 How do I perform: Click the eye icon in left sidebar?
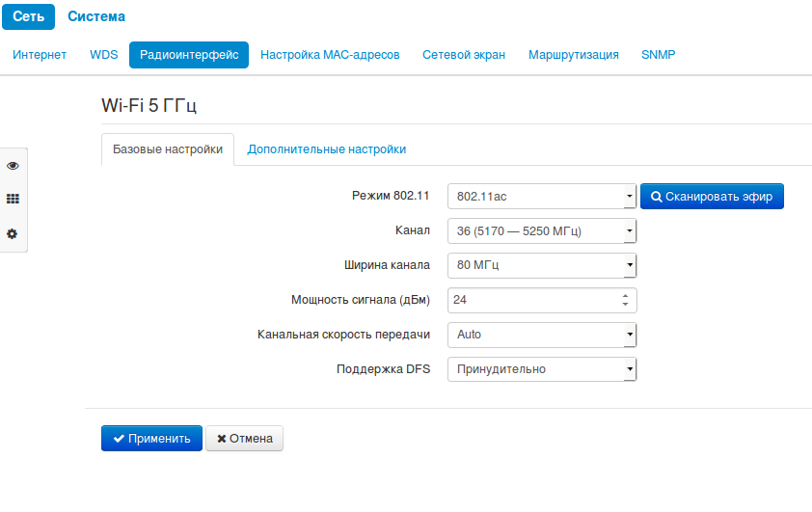(x=13, y=166)
